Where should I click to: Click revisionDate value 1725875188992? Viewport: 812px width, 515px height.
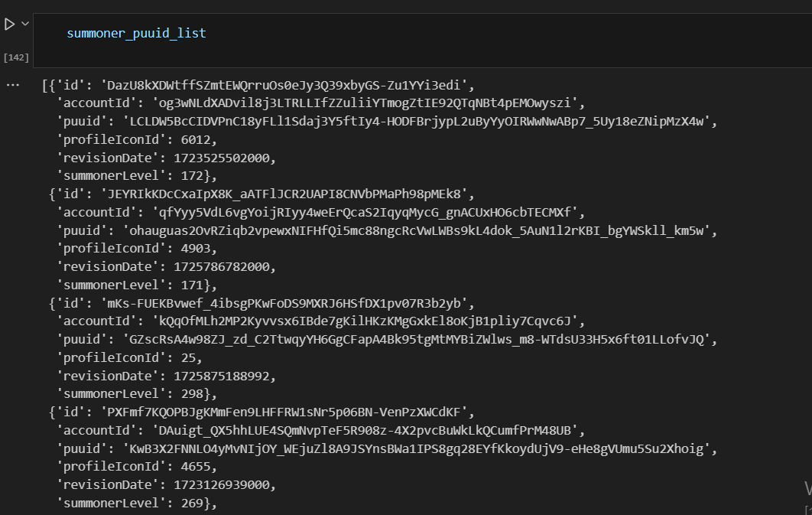(x=221, y=376)
